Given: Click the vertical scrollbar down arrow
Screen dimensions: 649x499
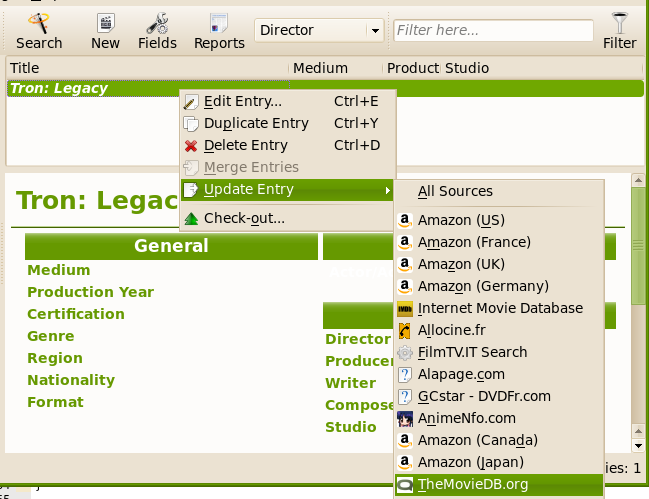Looking at the screenshot, I should 638,446.
